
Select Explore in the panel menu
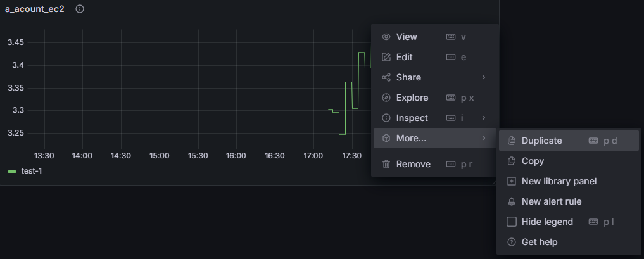[435, 98]
